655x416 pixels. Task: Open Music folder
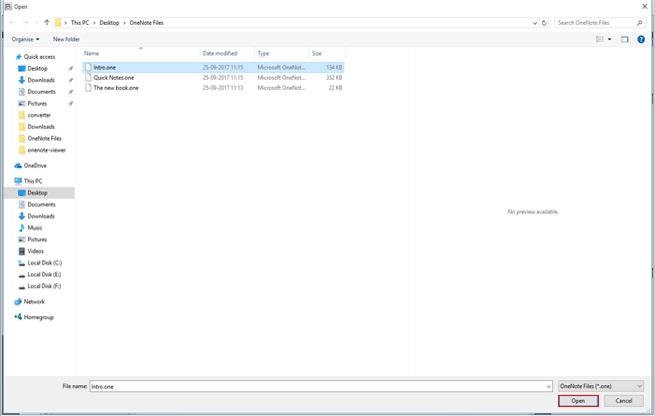tap(35, 228)
